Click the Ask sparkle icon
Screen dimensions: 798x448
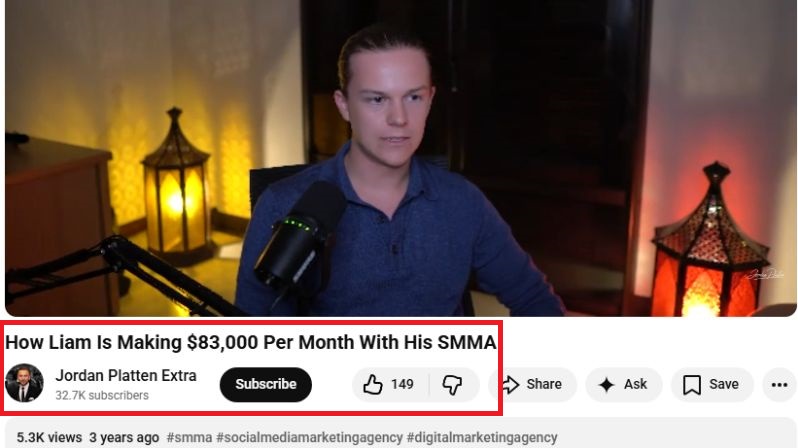(x=606, y=384)
